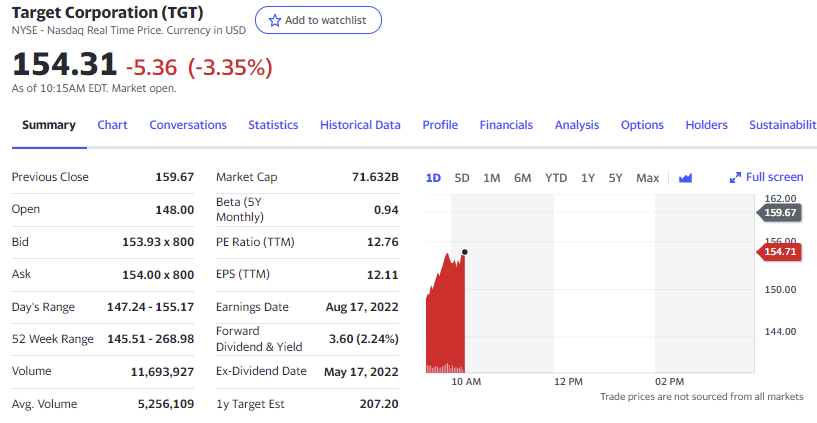Select the 5Y chart range
The height and width of the screenshot is (423, 817).
click(x=616, y=178)
